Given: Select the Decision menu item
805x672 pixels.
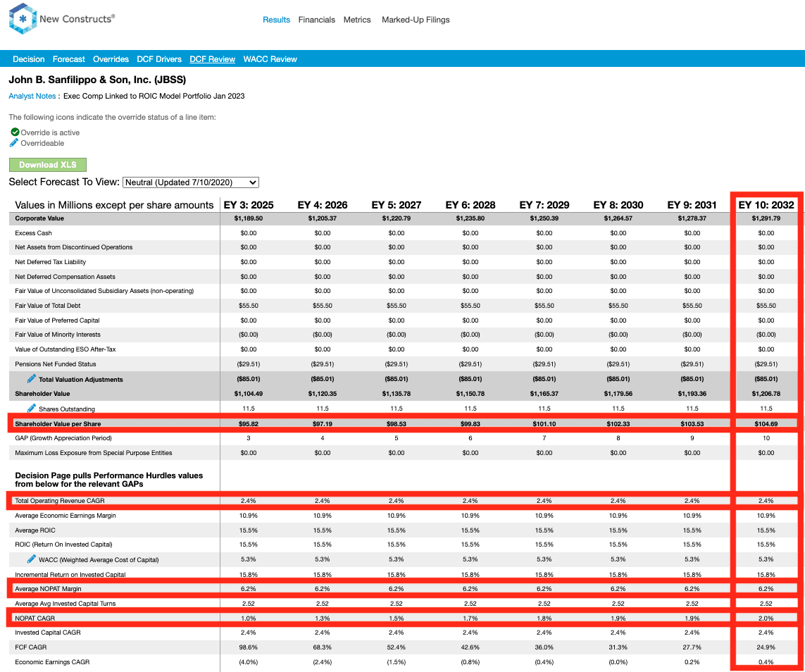Looking at the screenshot, I should tap(29, 59).
